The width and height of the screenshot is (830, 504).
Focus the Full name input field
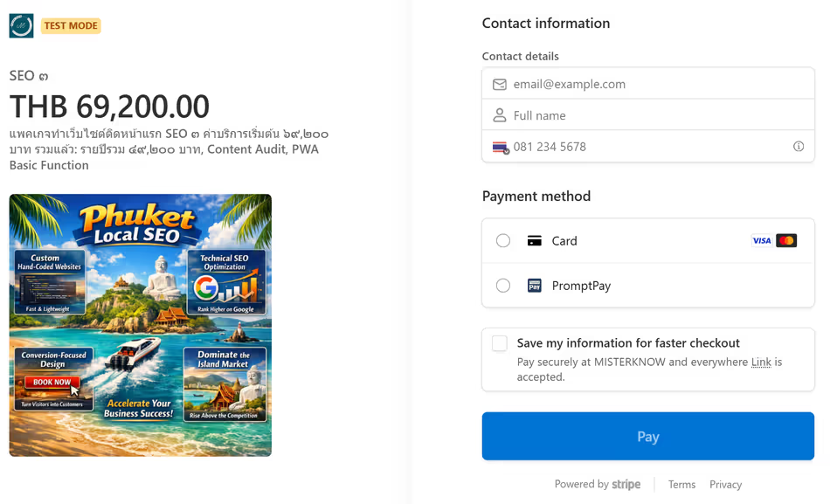coord(655,115)
